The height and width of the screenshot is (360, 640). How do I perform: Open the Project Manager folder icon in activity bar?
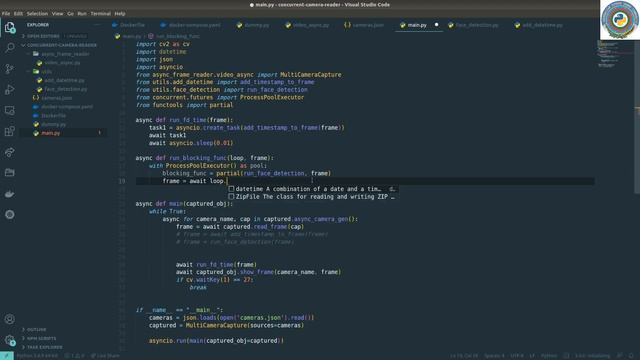[10, 173]
